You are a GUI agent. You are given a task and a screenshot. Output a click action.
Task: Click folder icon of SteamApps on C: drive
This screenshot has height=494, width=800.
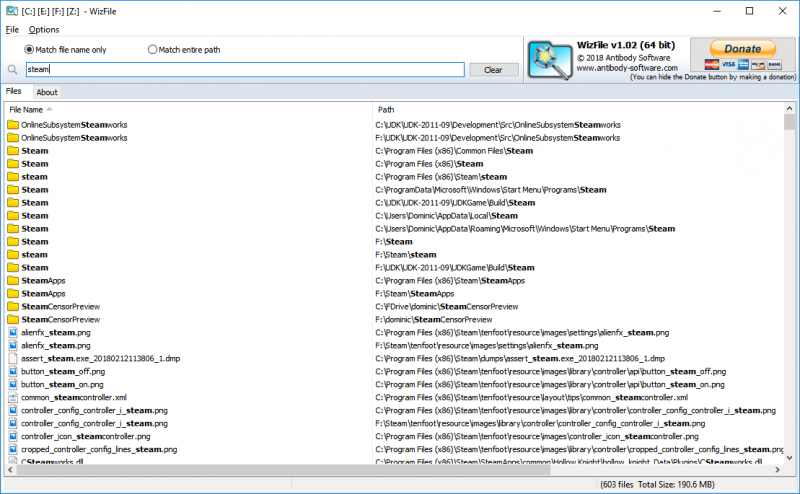pos(13,280)
